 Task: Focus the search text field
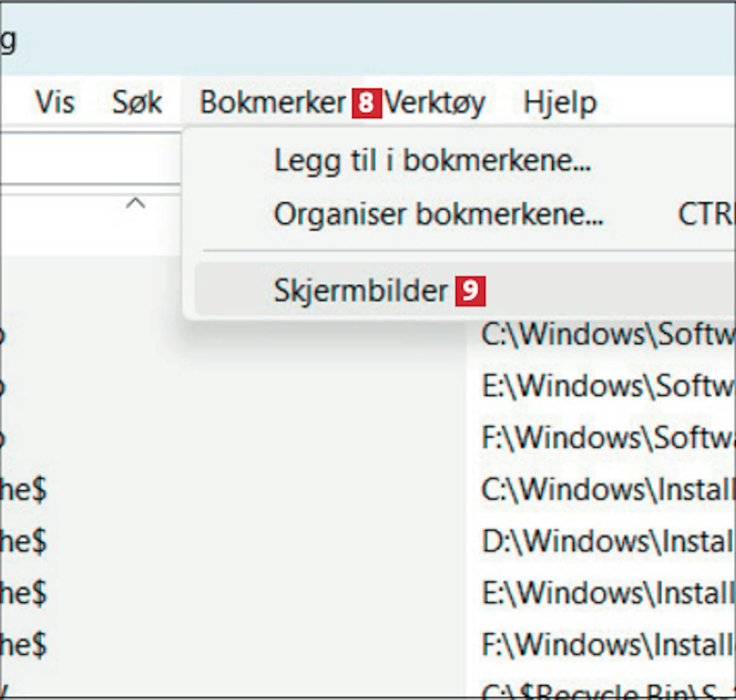click(88, 160)
